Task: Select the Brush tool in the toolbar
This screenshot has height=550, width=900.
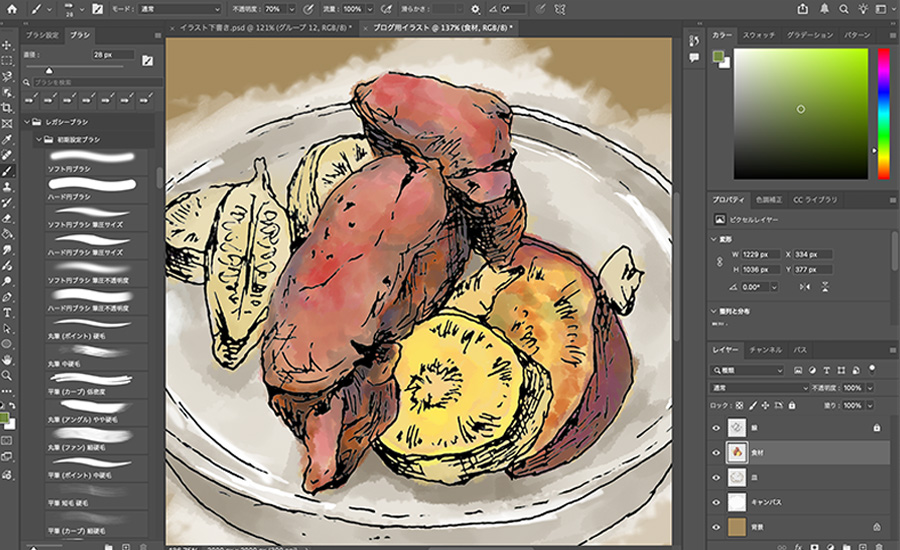Action: [x=7, y=171]
